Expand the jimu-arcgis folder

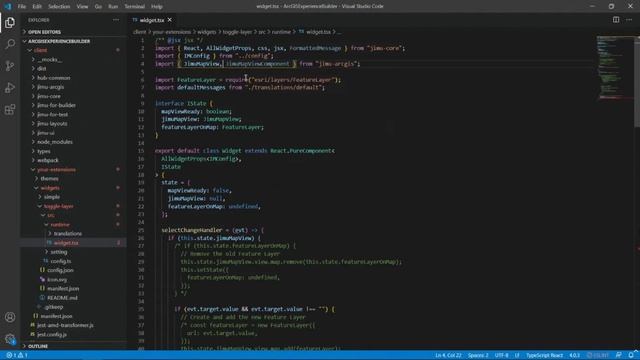click(73, 87)
